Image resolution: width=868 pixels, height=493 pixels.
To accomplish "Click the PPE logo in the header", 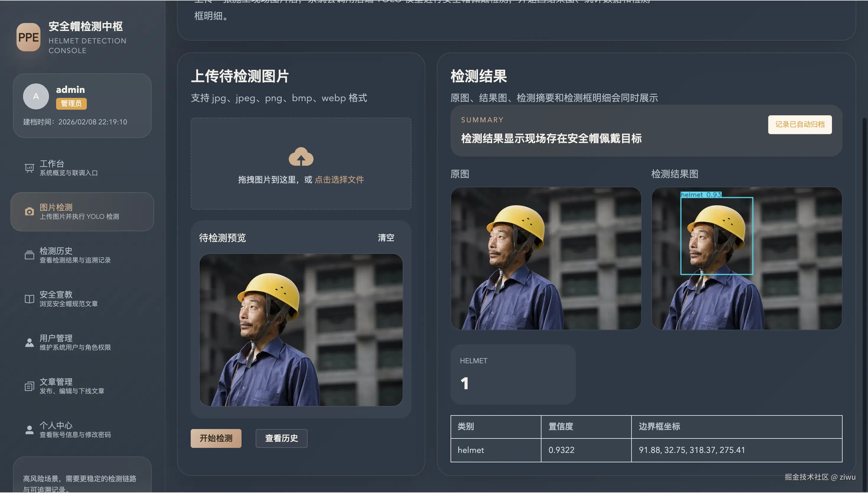I will (28, 37).
